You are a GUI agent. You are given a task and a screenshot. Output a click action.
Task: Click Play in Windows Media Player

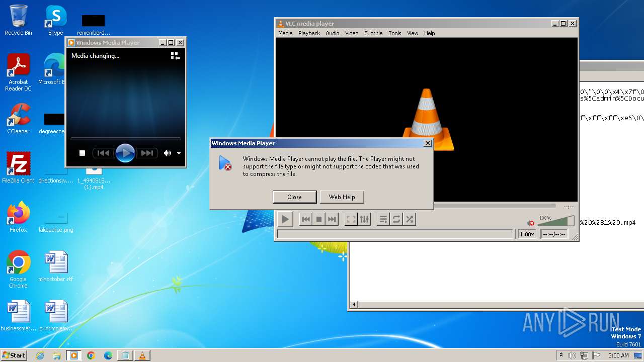point(125,153)
